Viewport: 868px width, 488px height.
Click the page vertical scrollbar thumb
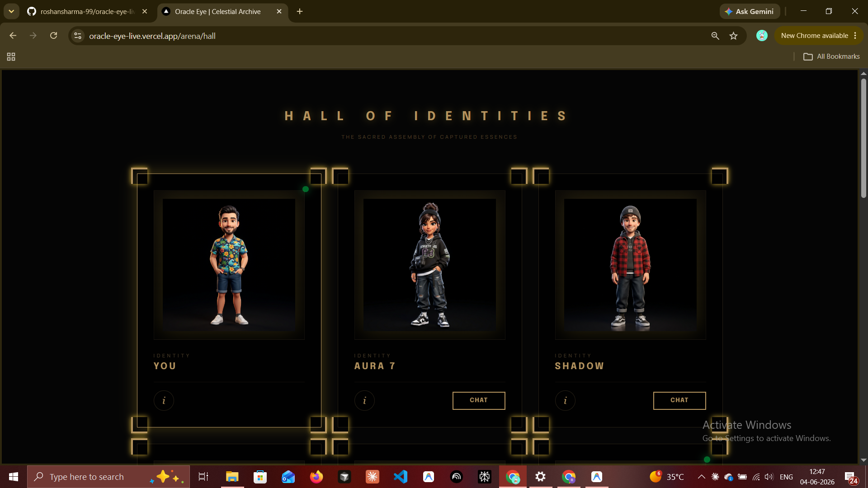coord(863,138)
